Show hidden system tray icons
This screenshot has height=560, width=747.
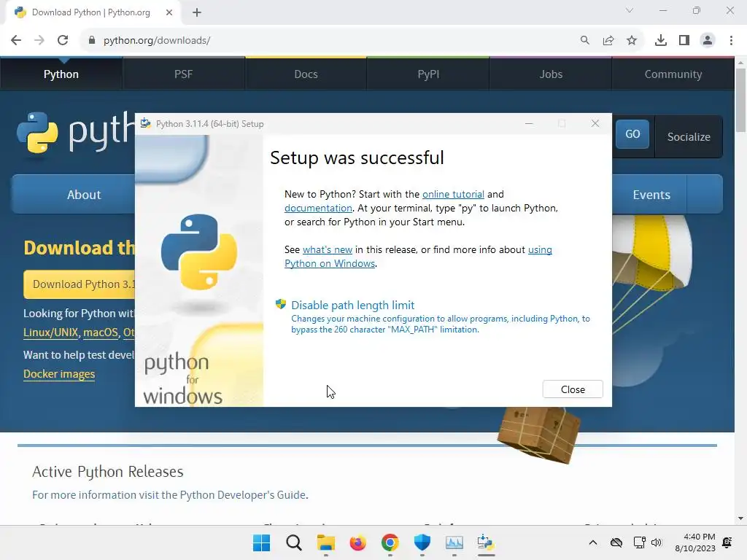592,542
